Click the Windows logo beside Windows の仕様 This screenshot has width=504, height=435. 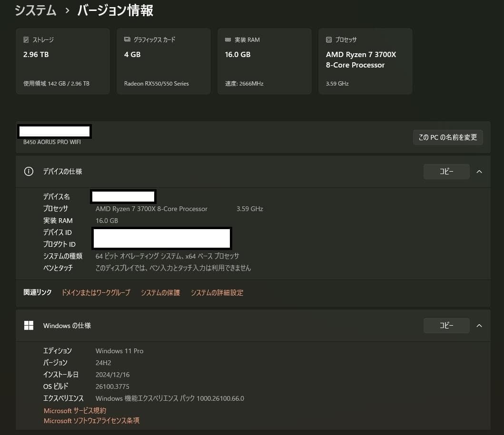(x=29, y=325)
